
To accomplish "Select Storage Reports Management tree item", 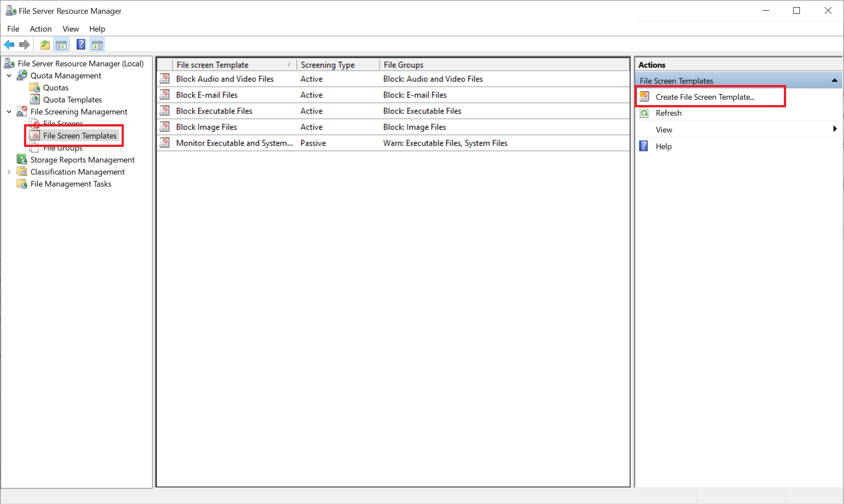I will pyautogui.click(x=82, y=160).
